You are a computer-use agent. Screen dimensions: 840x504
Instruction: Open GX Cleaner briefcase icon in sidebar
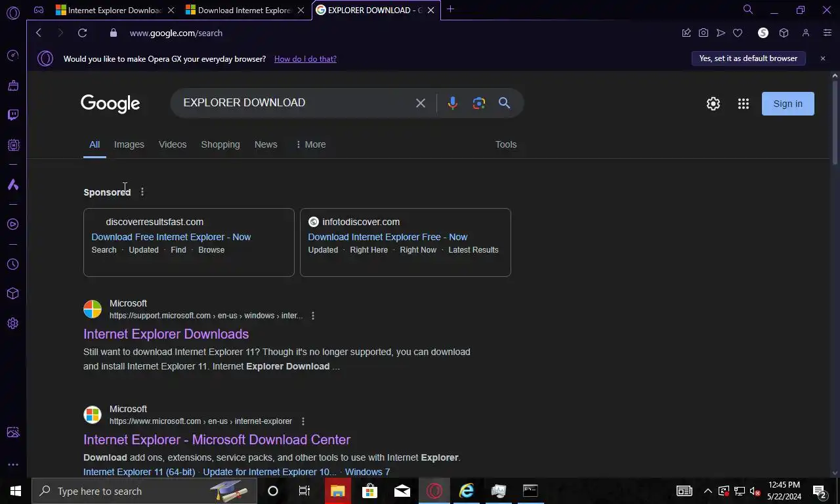tap(12, 85)
